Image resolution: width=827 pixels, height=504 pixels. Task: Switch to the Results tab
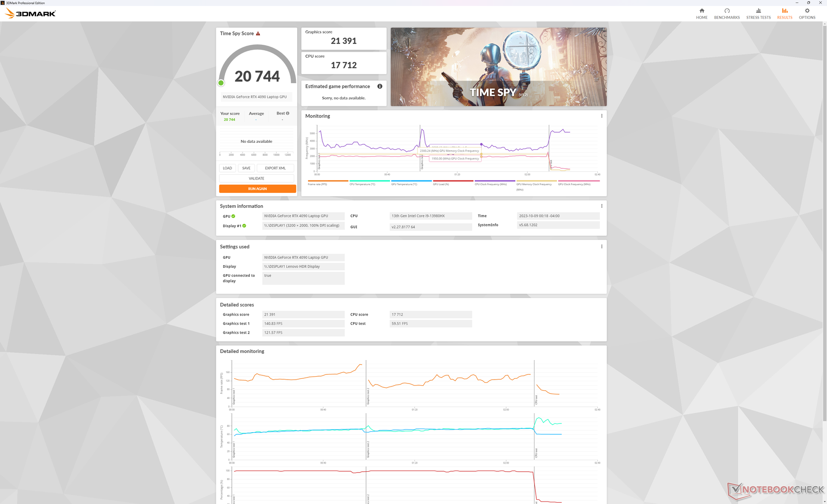784,13
